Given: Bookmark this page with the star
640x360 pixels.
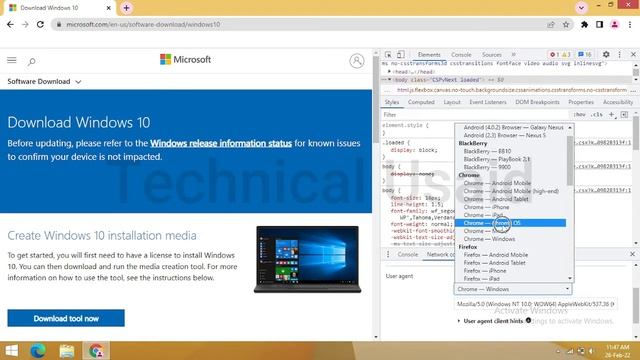Looking at the screenshot, I should pyautogui.click(x=566, y=24).
